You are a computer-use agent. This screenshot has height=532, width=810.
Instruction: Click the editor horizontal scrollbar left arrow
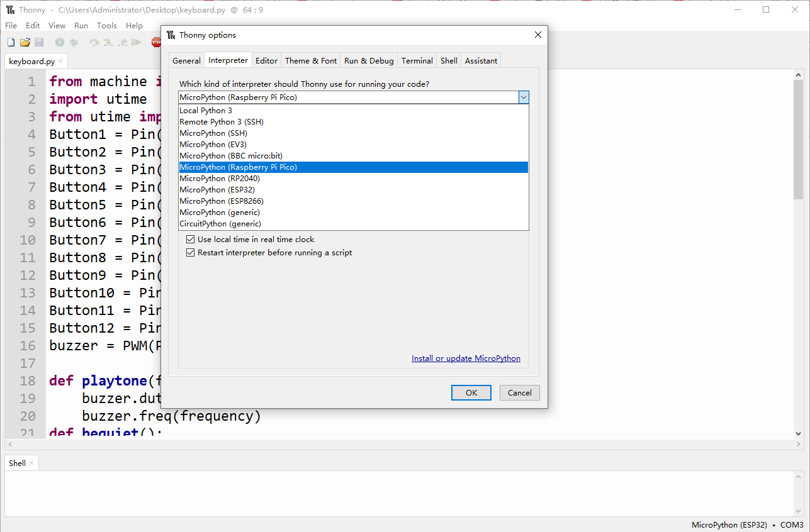(9, 445)
